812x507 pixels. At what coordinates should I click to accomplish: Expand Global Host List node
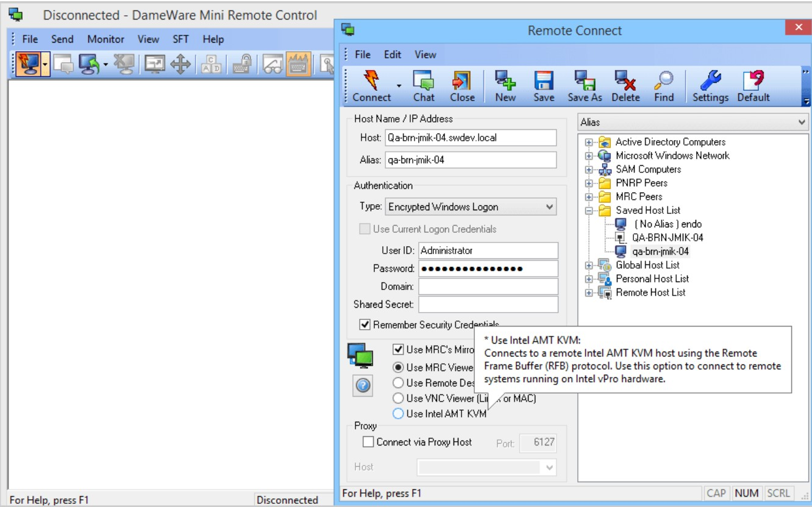[x=589, y=266]
